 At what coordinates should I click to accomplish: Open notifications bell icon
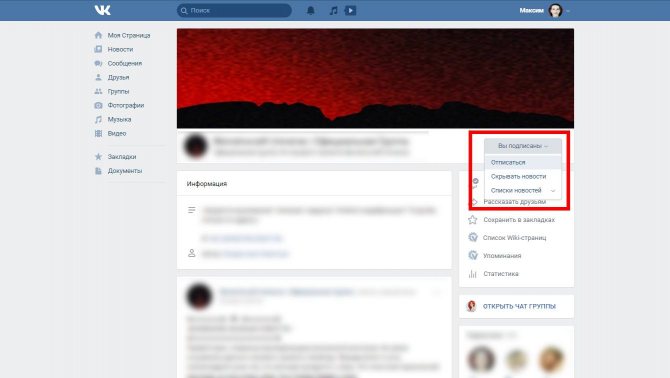pyautogui.click(x=311, y=11)
